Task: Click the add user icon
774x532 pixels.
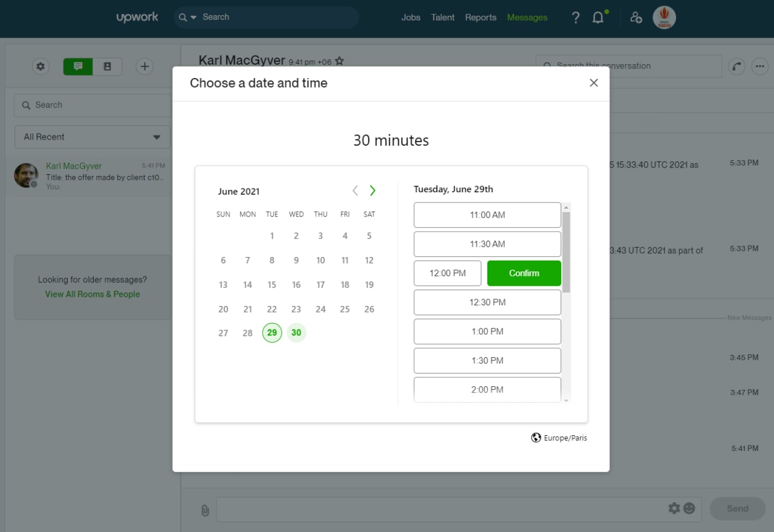Action: coord(636,18)
